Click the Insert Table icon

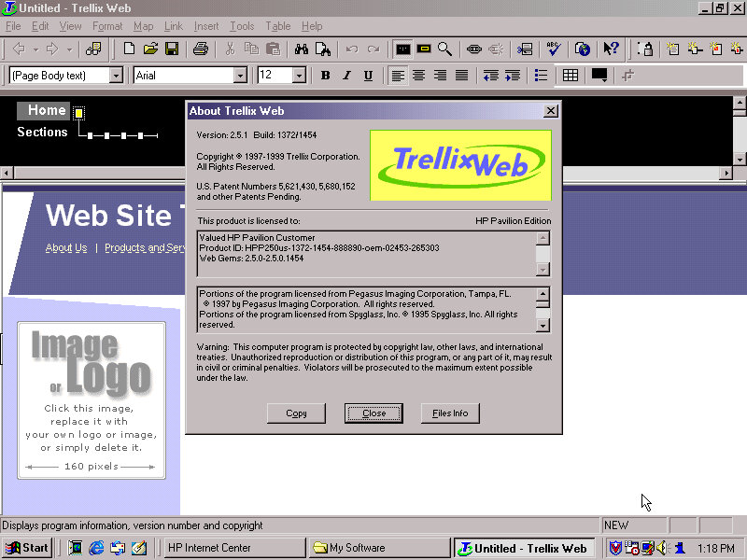point(571,76)
